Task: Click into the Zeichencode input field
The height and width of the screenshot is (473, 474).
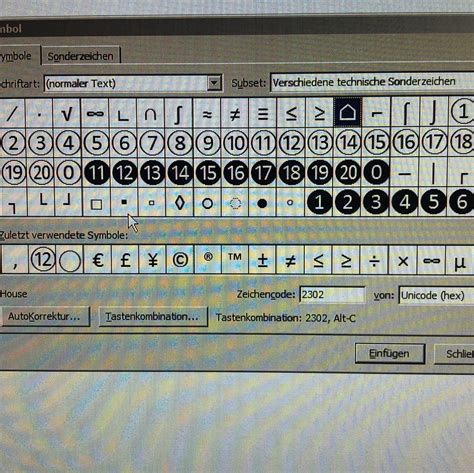Action: coord(332,295)
